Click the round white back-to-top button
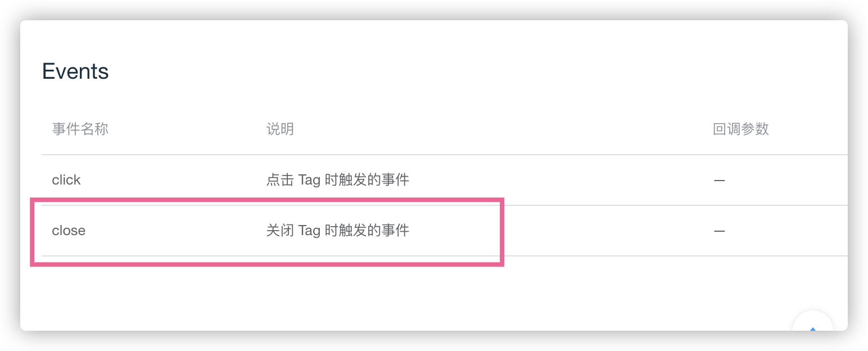This screenshot has height=351, width=868. pyautogui.click(x=813, y=321)
